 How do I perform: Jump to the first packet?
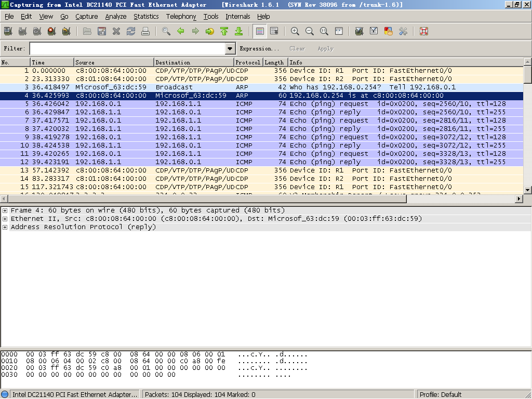pos(224,31)
